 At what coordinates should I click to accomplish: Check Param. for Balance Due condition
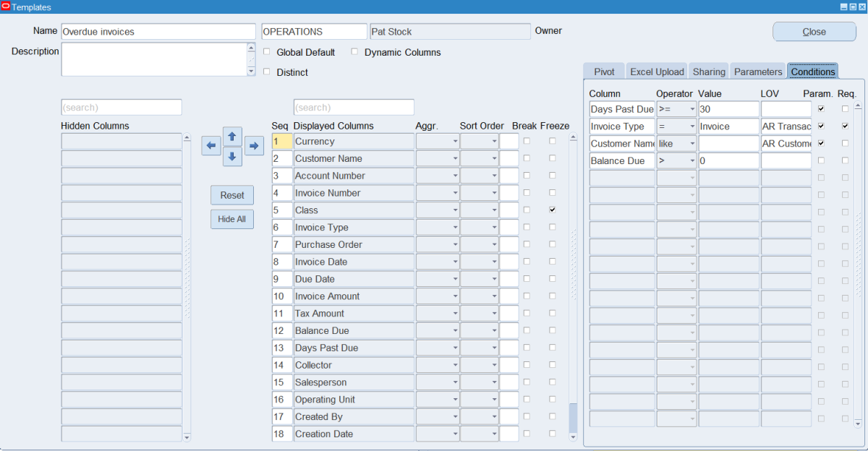pos(821,160)
